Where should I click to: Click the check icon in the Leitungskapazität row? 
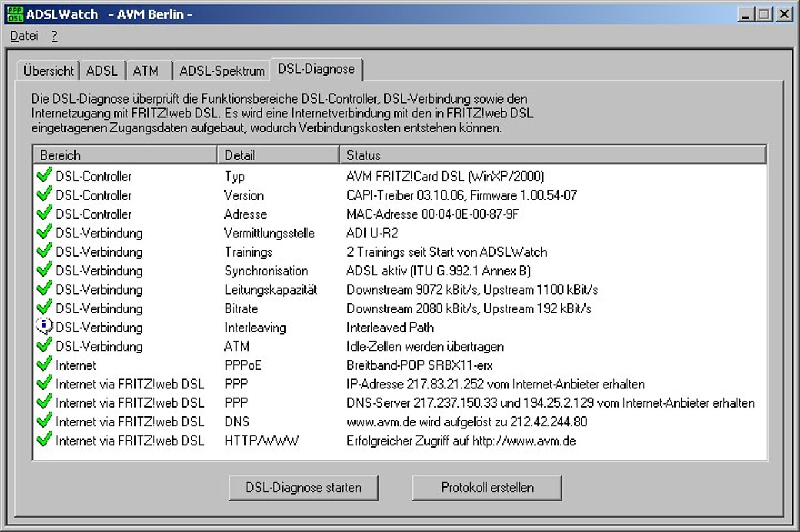pos(44,289)
